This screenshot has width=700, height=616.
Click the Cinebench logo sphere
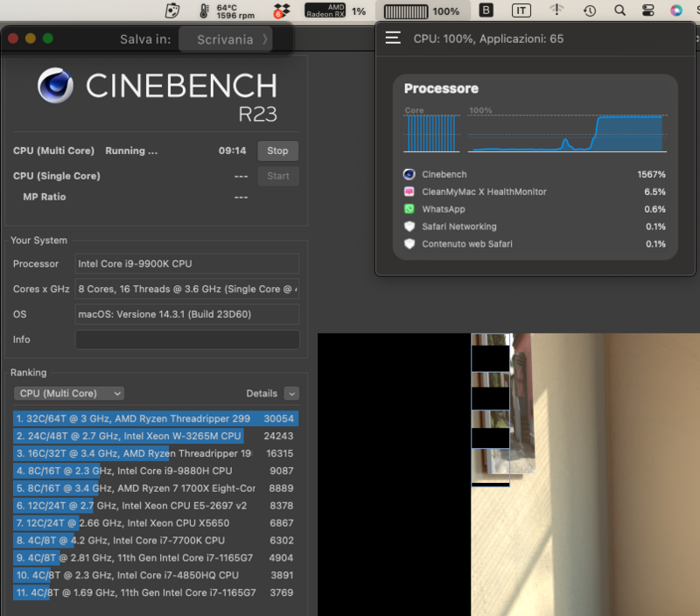pyautogui.click(x=55, y=85)
